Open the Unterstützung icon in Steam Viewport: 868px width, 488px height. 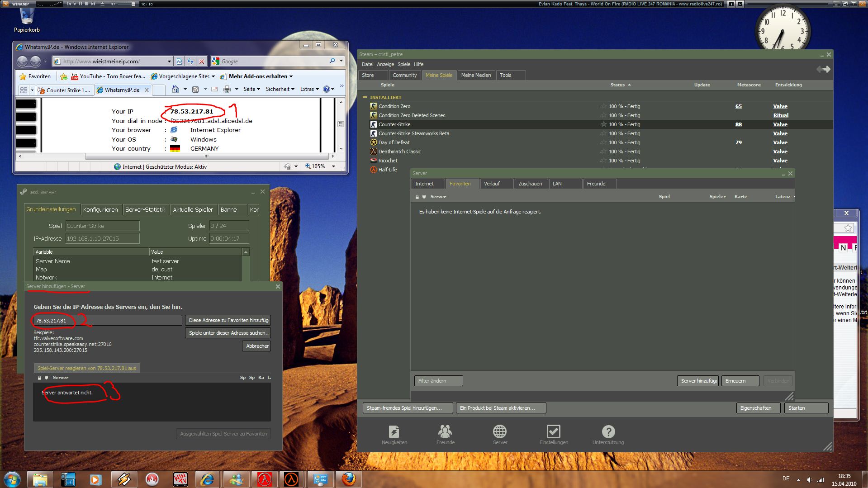pyautogui.click(x=608, y=435)
